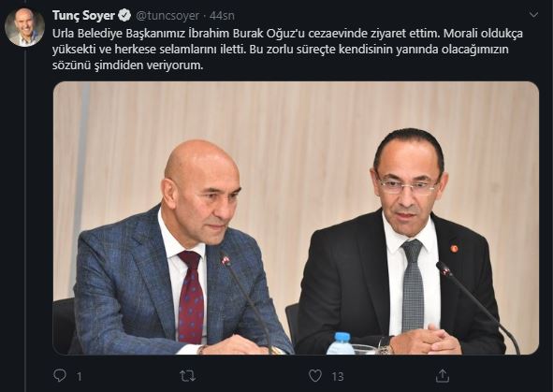Open the share upload arrow icon

coord(443,375)
